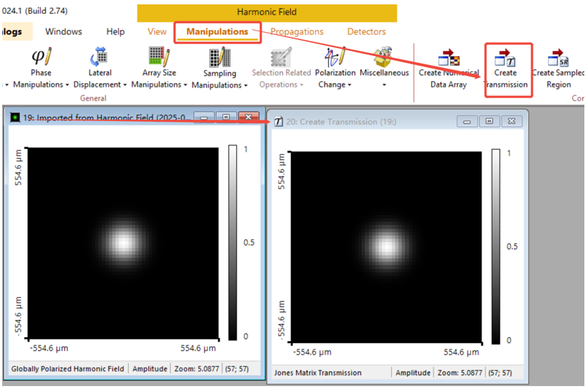
Task: Click the Phase Manipulations icon
Action: [x=42, y=56]
